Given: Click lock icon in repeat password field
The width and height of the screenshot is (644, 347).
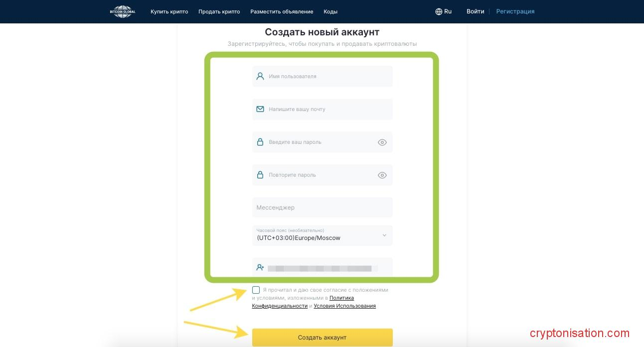Looking at the screenshot, I should (x=260, y=175).
